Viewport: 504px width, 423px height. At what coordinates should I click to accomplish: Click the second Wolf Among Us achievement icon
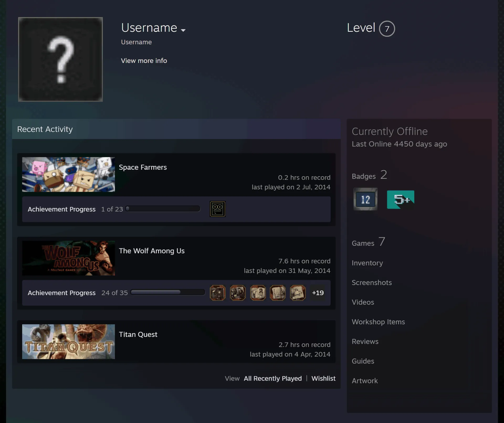point(238,293)
